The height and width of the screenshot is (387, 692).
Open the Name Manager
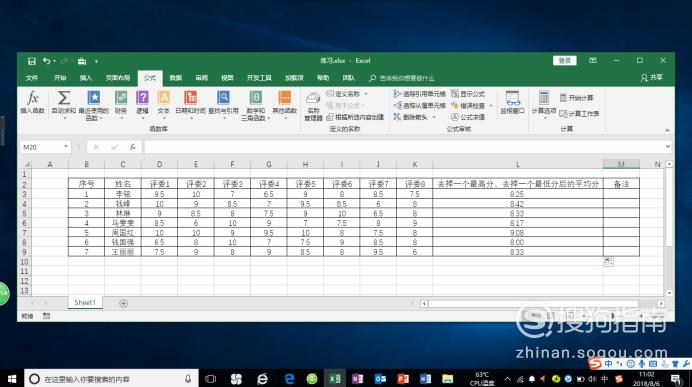click(x=313, y=106)
